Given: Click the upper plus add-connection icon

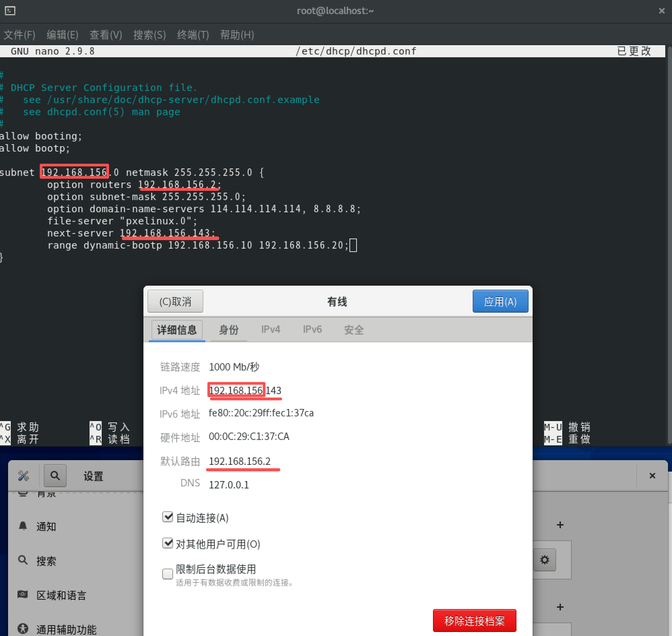Looking at the screenshot, I should point(560,525).
